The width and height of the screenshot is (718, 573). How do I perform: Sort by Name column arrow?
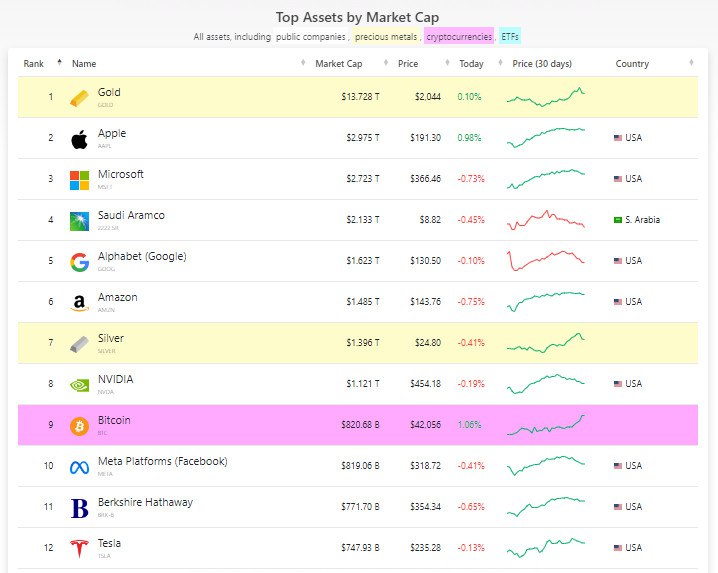pos(303,62)
